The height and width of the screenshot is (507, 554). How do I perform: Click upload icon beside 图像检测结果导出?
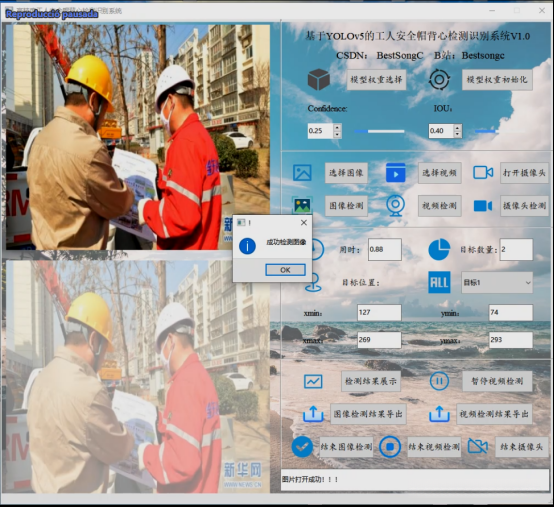coord(313,414)
